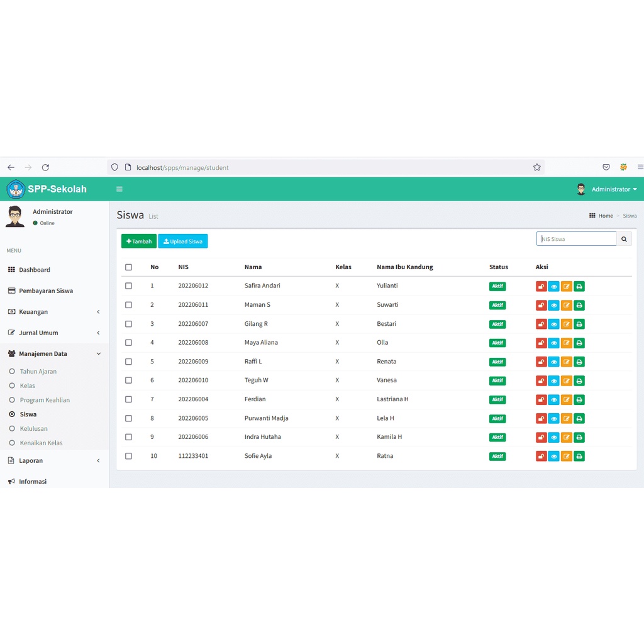Select checkbox next to Indra Hutaha
The width and height of the screenshot is (644, 644).
(128, 437)
